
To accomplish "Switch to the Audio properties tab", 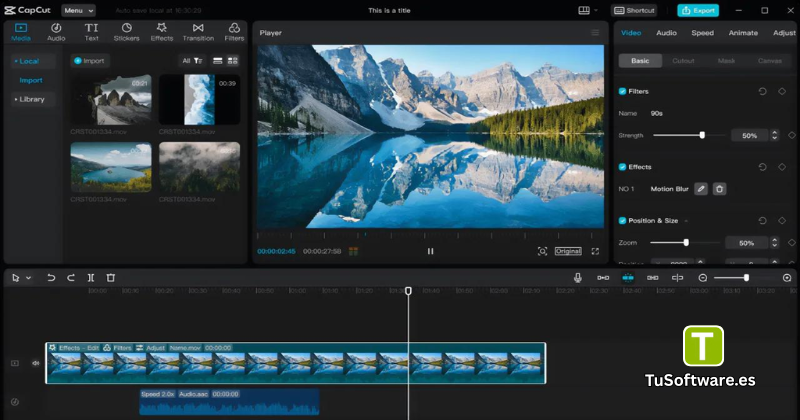I will pyautogui.click(x=666, y=33).
